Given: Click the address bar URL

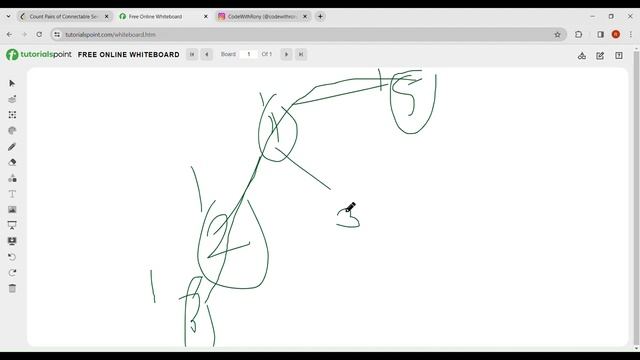Looking at the screenshot, I should pos(110,35).
